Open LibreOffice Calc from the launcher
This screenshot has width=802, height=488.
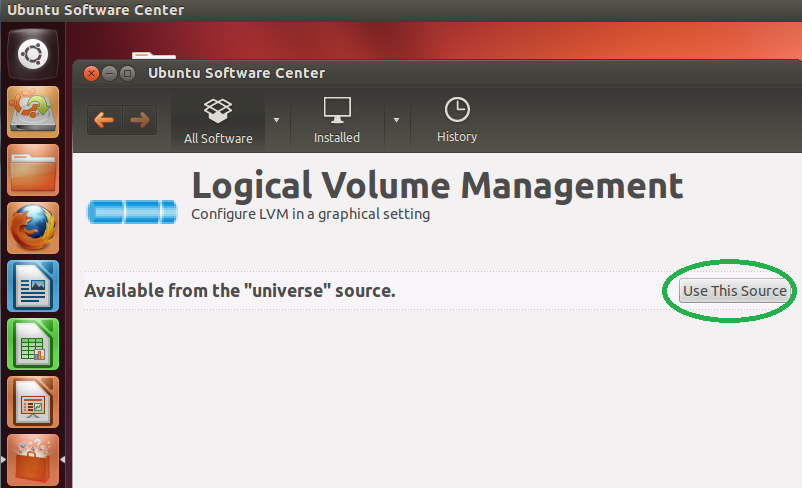point(33,344)
